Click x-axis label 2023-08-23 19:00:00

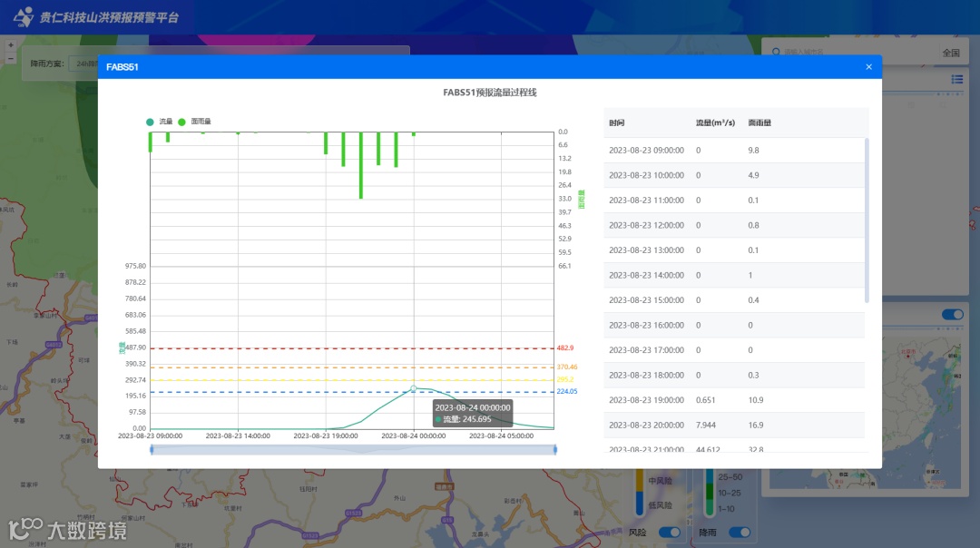[x=326, y=436]
